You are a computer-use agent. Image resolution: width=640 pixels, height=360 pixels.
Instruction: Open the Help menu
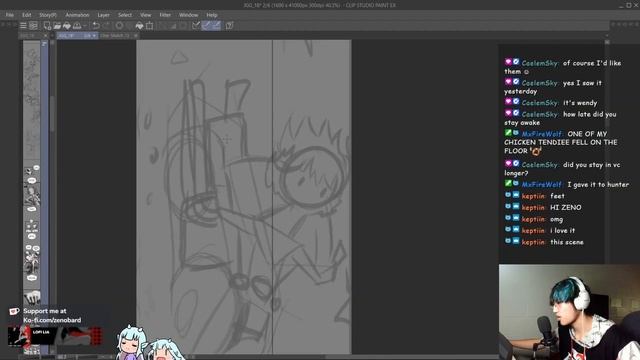click(x=212, y=15)
